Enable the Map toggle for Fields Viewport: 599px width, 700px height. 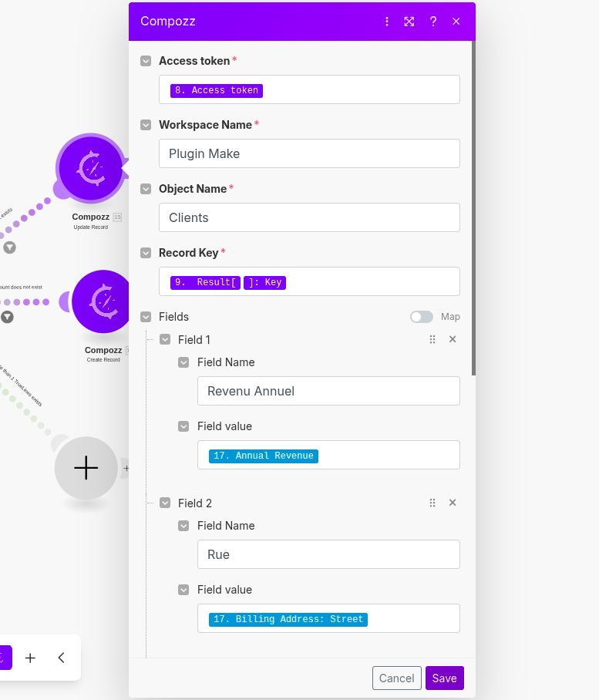click(x=422, y=317)
